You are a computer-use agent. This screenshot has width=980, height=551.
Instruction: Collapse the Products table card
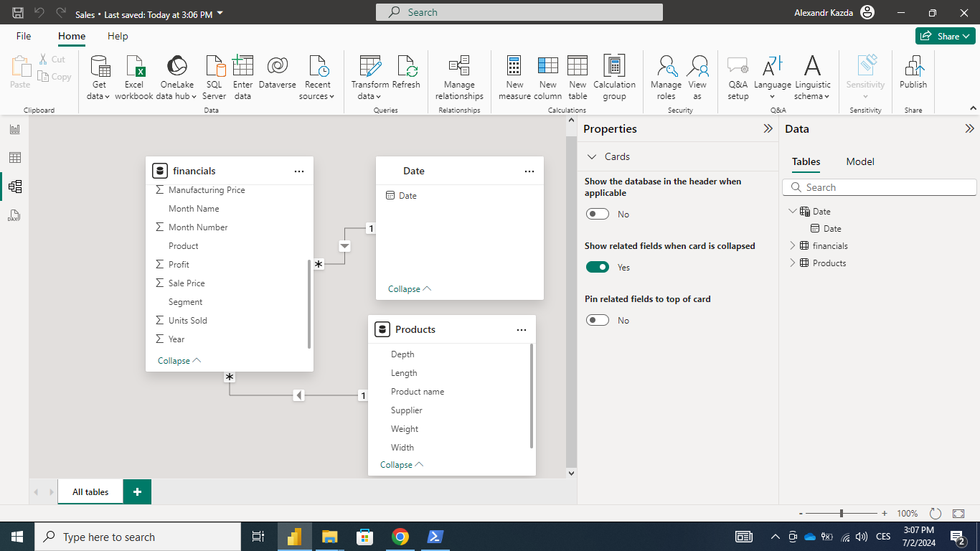pyautogui.click(x=402, y=464)
